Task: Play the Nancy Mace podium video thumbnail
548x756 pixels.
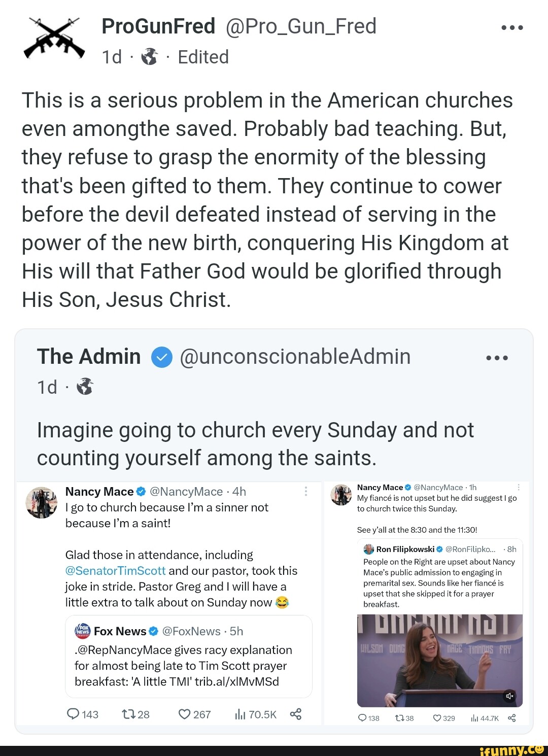Action: click(439, 661)
